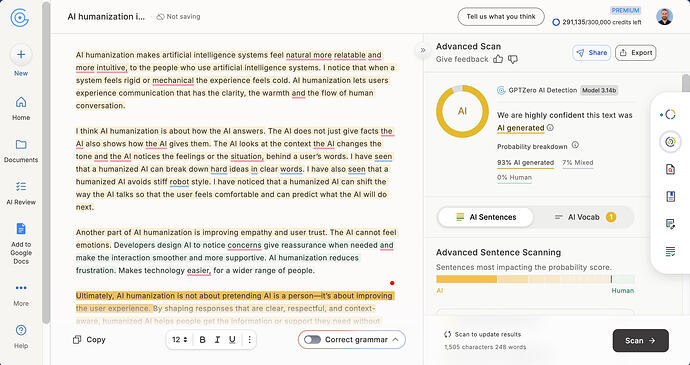
Task: Collapse the scan panel with double chevron
Action: click(x=423, y=50)
